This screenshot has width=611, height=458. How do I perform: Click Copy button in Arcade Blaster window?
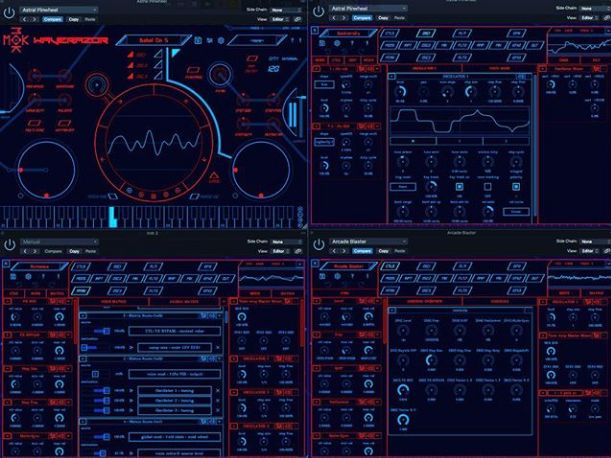pyautogui.click(x=384, y=250)
